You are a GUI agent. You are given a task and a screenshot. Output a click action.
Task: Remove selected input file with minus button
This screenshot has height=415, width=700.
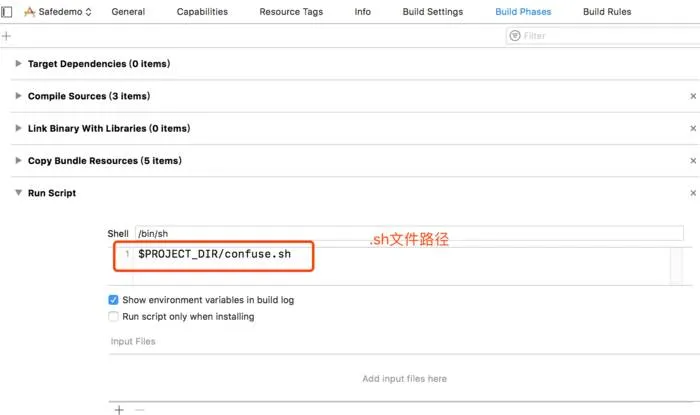click(x=140, y=410)
